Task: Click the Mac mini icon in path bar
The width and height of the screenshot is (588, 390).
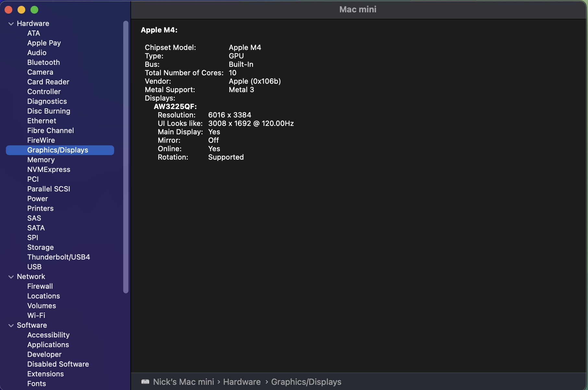Action: tap(145, 382)
